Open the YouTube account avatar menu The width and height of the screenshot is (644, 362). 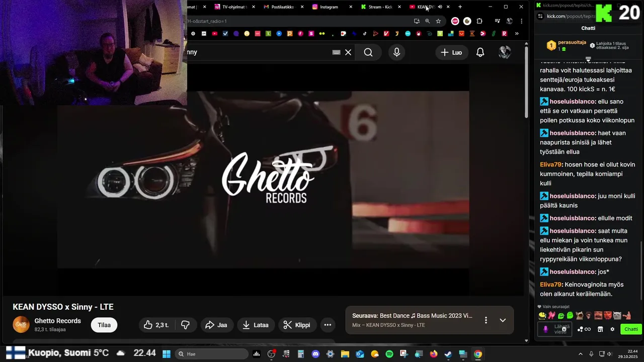pos(505,52)
